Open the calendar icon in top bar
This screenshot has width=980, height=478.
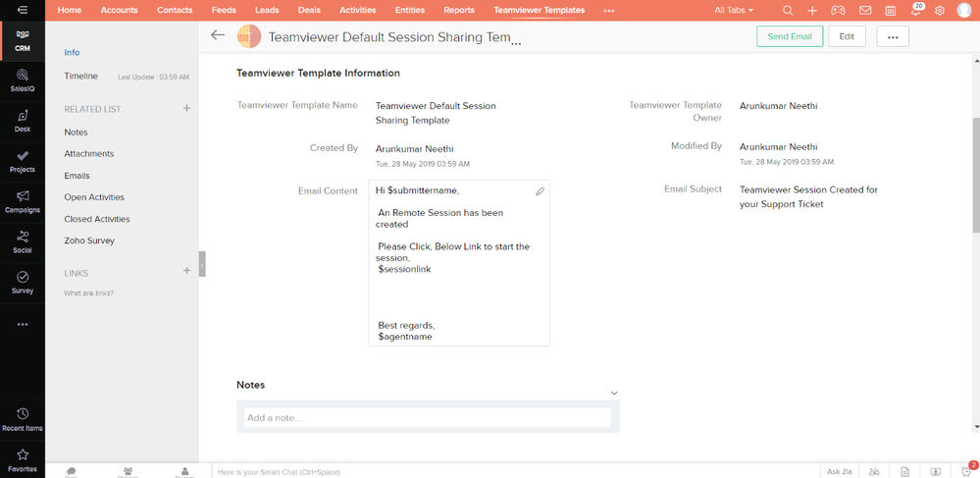tap(891, 10)
